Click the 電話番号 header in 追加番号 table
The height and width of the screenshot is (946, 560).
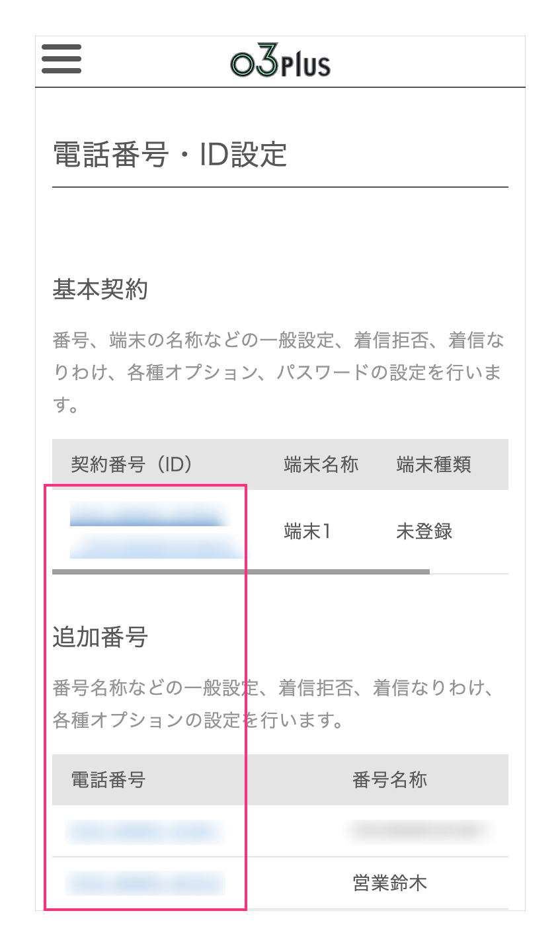pos(107,780)
